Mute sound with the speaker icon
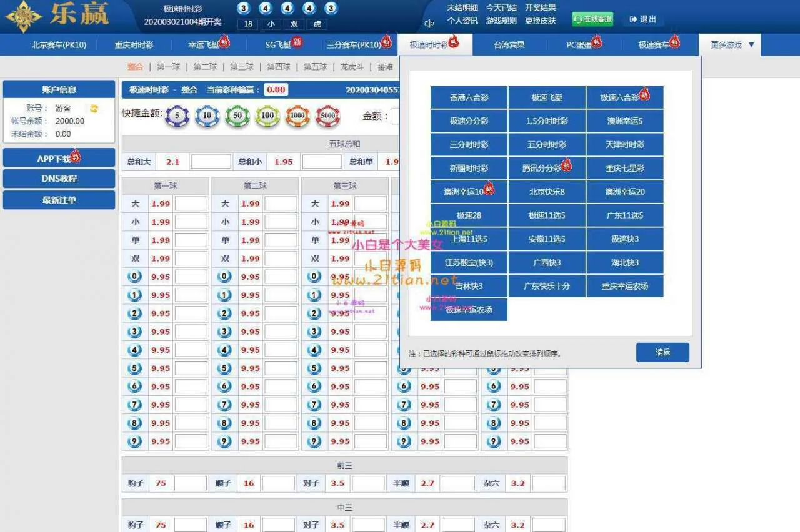 429,24
